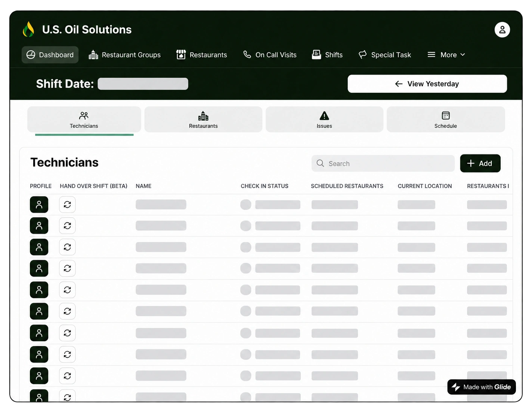
Task: Click the Made with Glide badge
Action: [482, 387]
